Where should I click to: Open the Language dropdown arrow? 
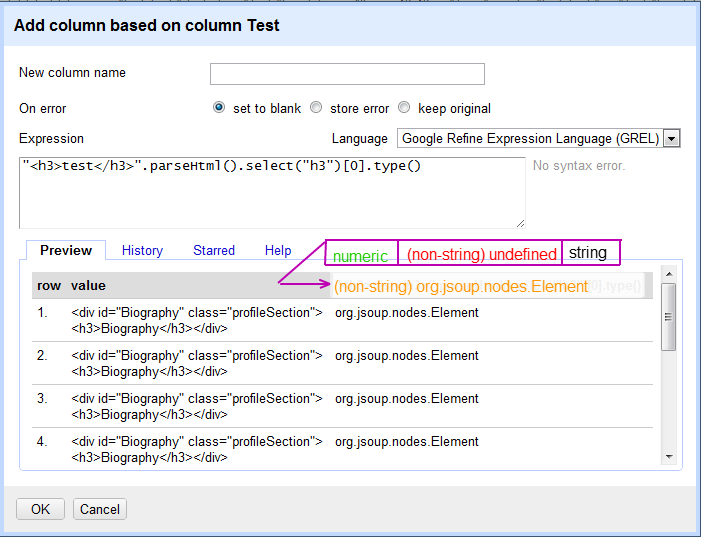click(671, 139)
